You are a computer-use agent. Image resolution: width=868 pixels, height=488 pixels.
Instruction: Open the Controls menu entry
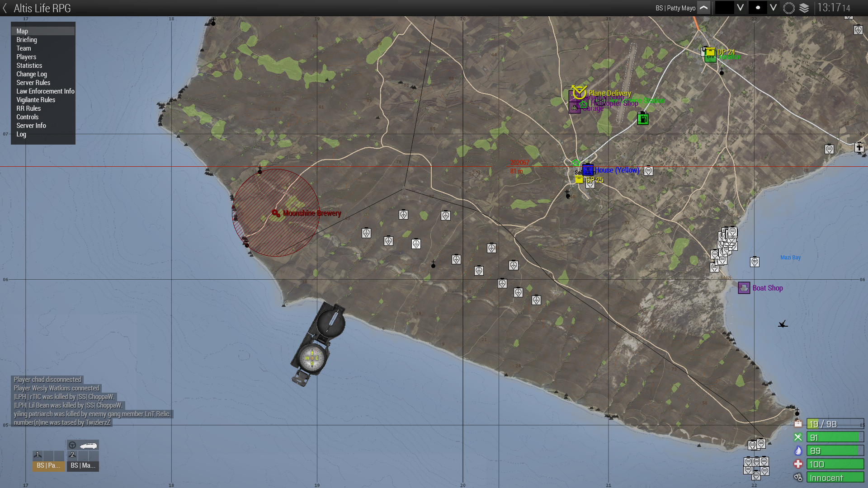tap(27, 117)
